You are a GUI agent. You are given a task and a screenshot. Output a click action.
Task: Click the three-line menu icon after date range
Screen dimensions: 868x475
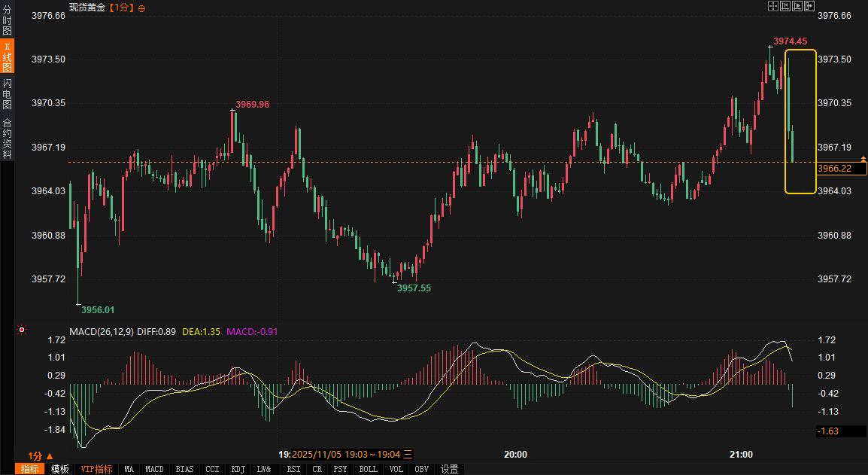pyautogui.click(x=408, y=454)
